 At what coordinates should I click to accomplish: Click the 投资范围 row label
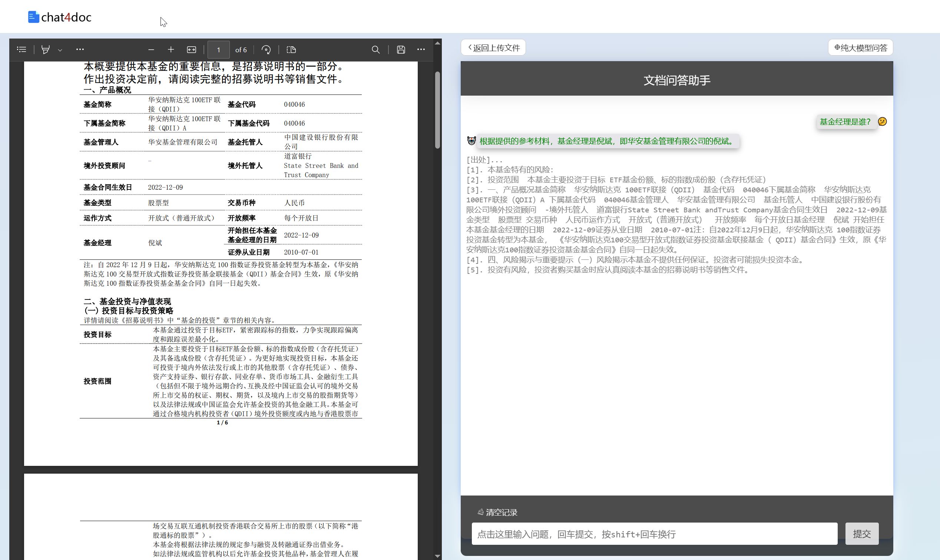click(97, 381)
